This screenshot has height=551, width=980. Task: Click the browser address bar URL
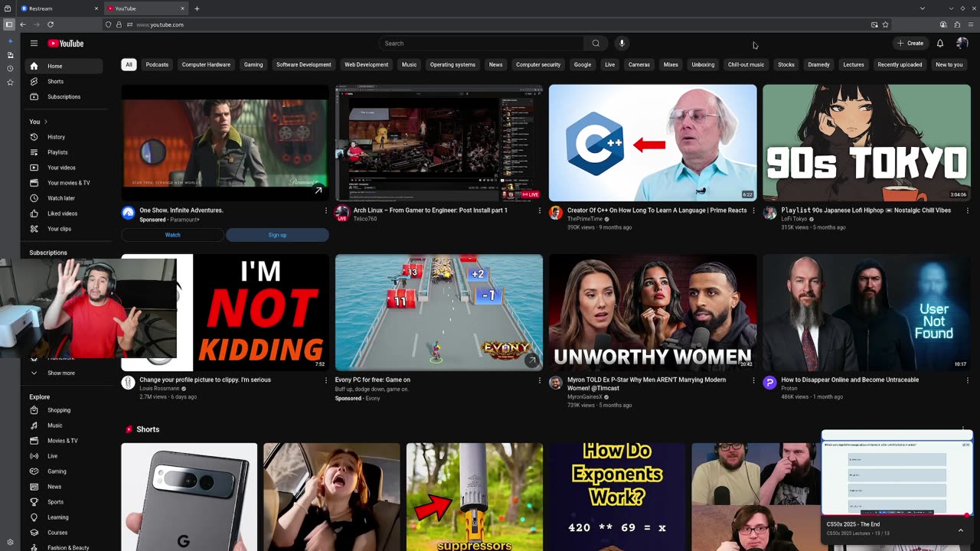point(160,24)
